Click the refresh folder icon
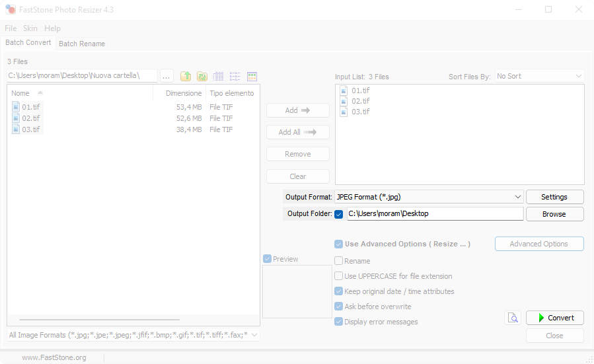Screen dimensions: 594x364 click(202, 76)
